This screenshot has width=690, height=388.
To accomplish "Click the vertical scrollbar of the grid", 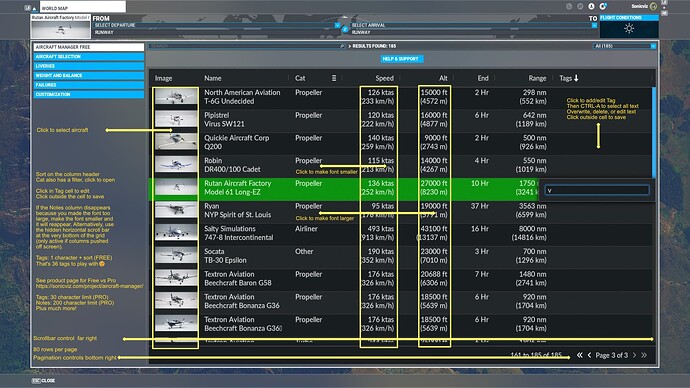I will (x=654, y=132).
